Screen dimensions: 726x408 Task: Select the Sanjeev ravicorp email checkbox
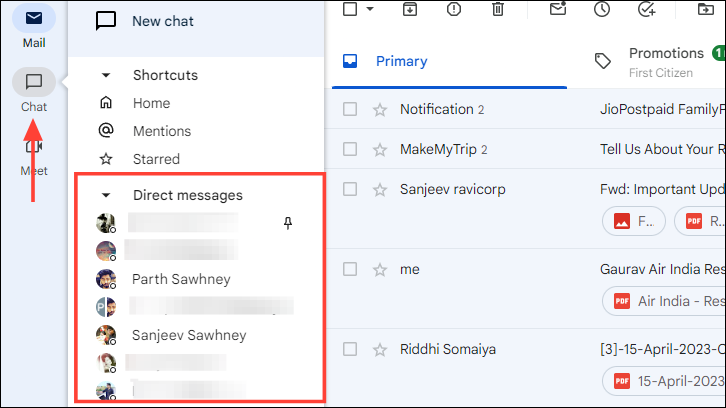point(350,189)
